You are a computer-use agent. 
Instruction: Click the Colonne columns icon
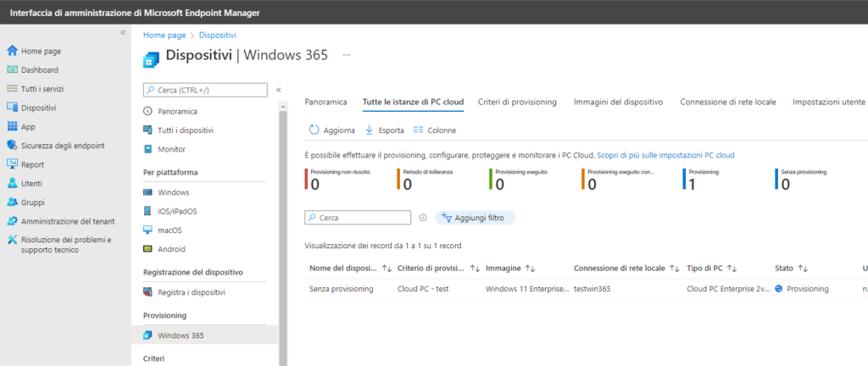tap(419, 130)
